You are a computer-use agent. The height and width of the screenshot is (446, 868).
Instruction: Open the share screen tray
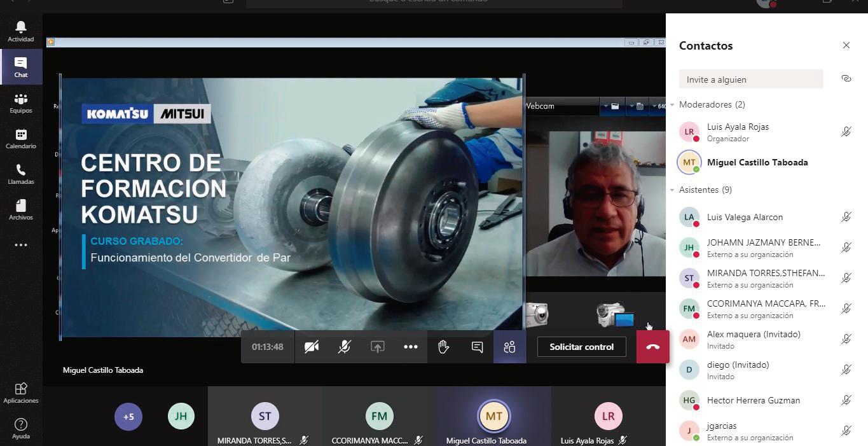pyautogui.click(x=378, y=347)
